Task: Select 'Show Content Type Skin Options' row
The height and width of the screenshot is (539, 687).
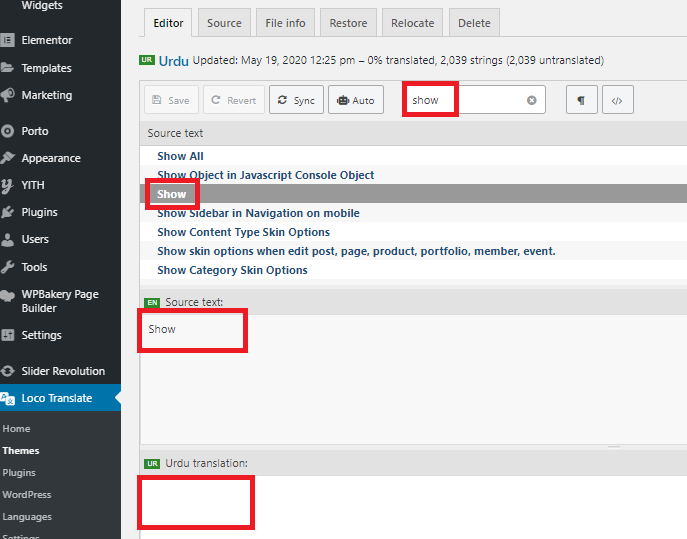Action: click(x=413, y=232)
